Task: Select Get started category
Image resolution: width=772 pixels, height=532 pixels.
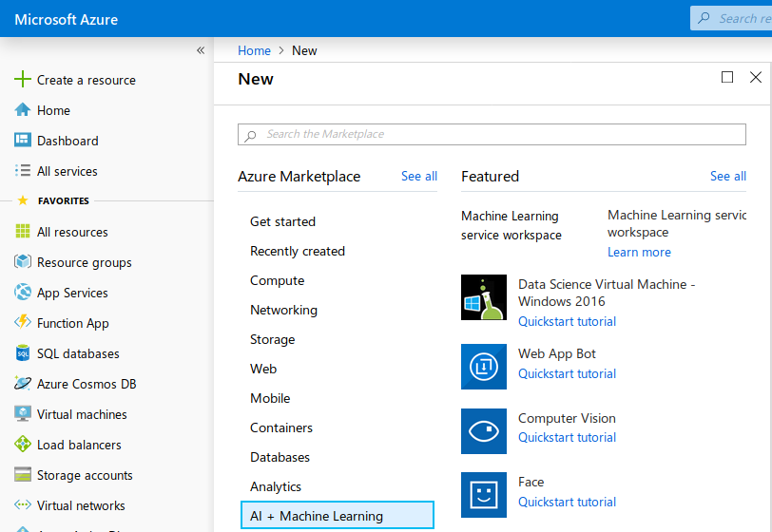Action: click(282, 221)
